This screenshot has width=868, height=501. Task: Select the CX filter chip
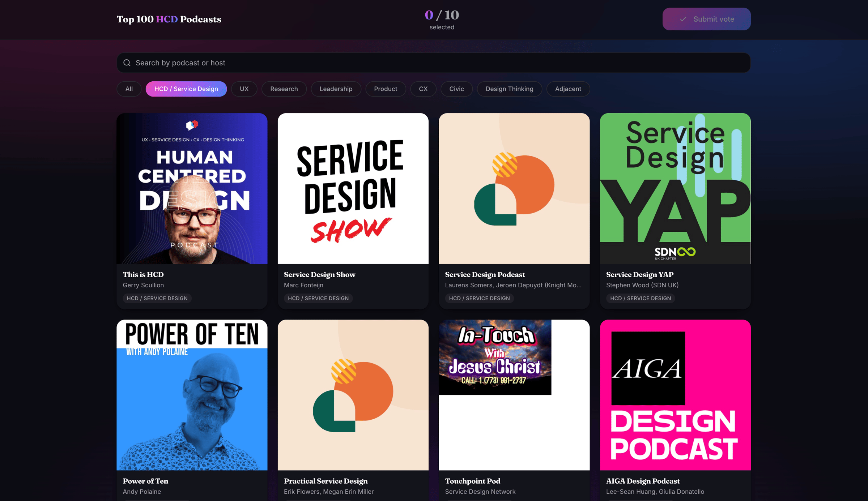(423, 89)
